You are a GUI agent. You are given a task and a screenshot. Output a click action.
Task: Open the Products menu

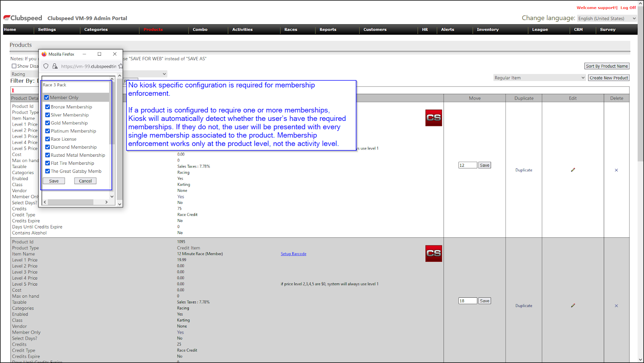pyautogui.click(x=153, y=29)
